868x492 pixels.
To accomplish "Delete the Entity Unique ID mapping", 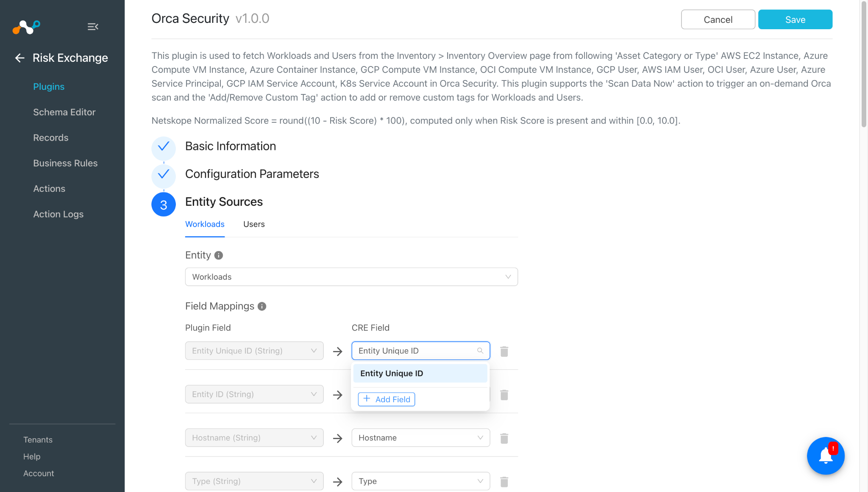I will [504, 351].
